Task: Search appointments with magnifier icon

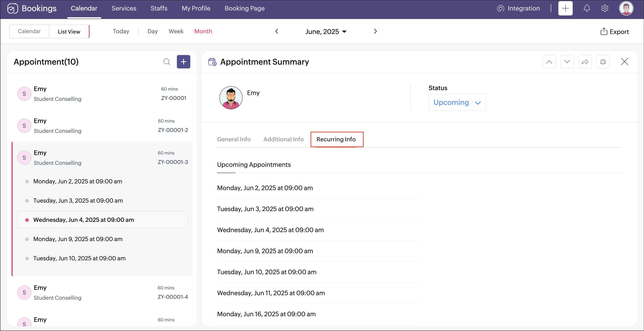Action: click(x=167, y=62)
